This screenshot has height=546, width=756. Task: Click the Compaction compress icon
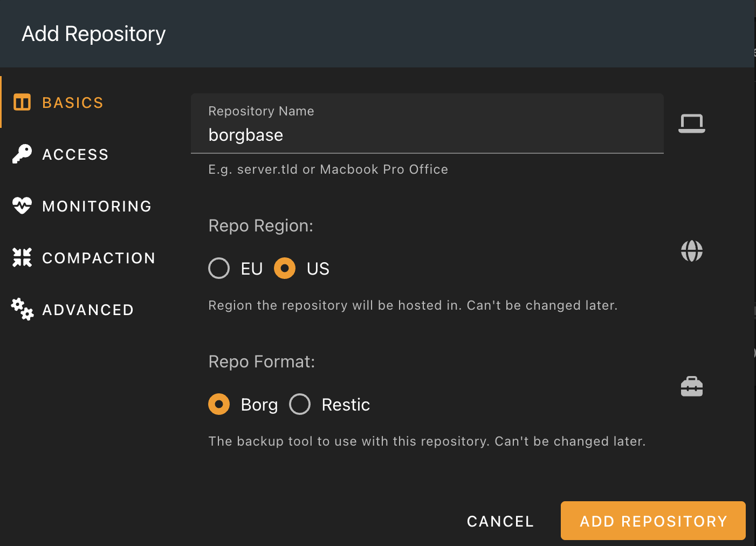(22, 257)
